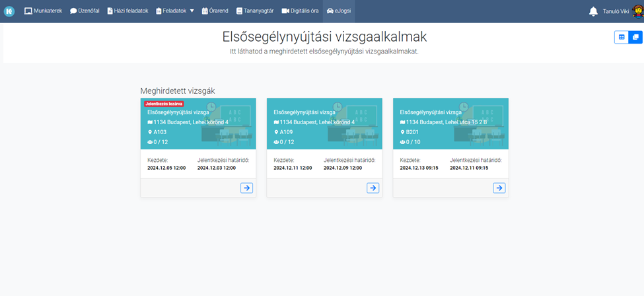This screenshot has height=296, width=644.
Task: Click the deadline 2024.12.11 09:15
Action: point(469,168)
